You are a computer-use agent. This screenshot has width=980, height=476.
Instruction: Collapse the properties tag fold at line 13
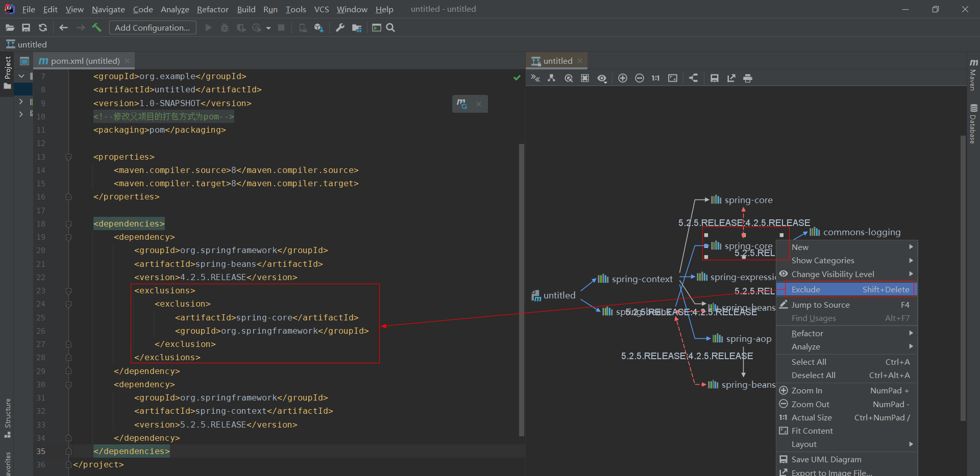[x=68, y=157]
